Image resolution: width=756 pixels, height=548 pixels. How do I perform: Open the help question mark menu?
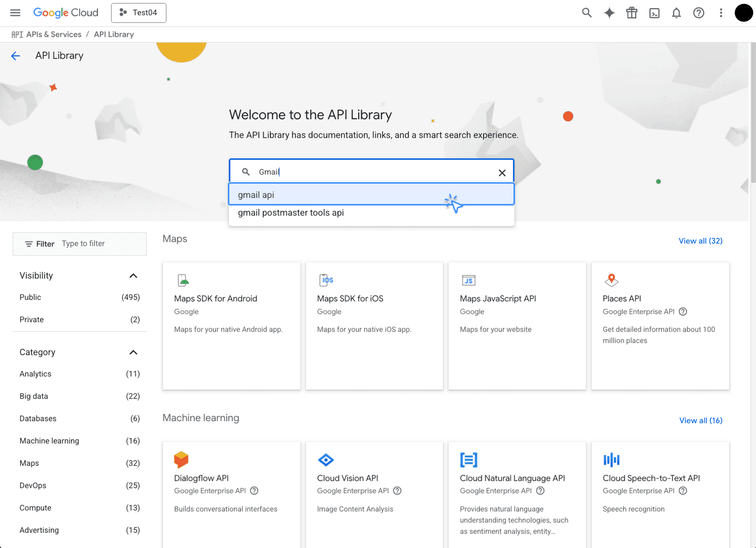point(699,13)
